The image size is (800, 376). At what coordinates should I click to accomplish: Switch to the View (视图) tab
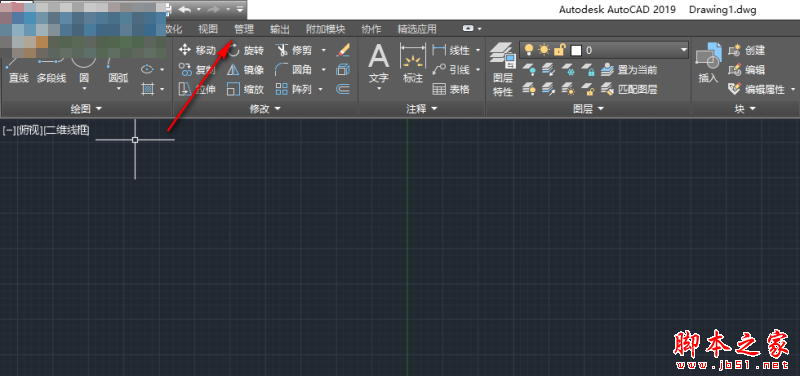point(208,29)
